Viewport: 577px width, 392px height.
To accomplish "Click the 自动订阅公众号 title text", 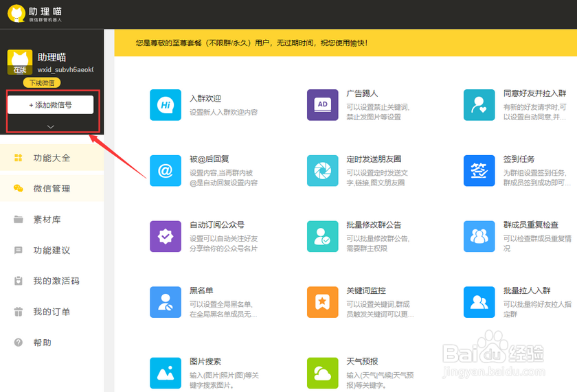I will point(217,224).
